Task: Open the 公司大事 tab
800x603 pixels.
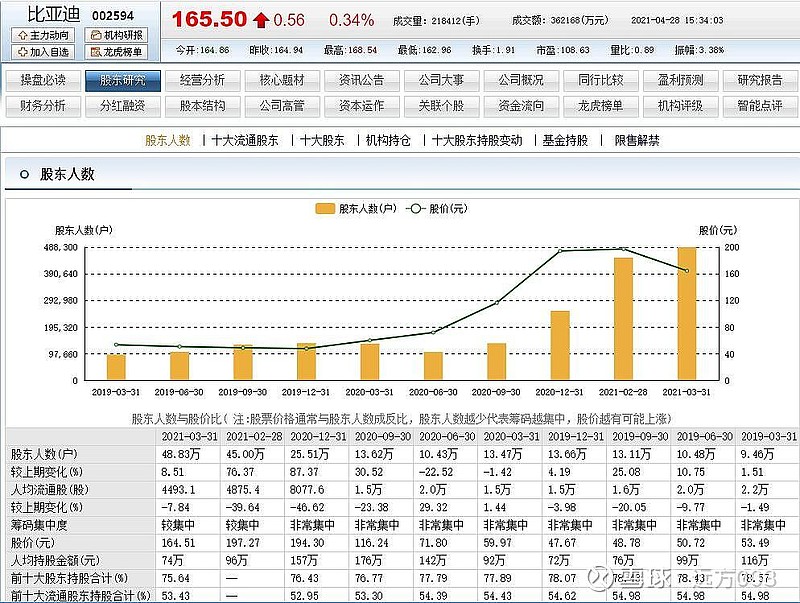Action: tap(441, 80)
